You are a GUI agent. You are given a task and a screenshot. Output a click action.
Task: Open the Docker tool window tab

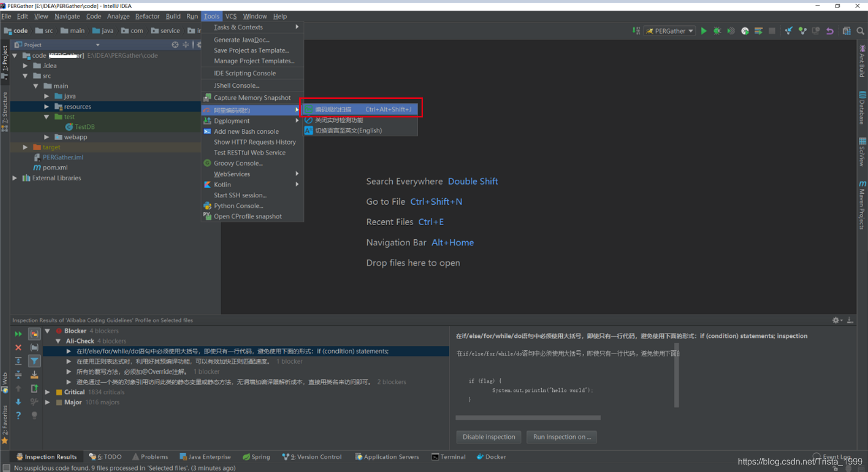(x=491, y=457)
